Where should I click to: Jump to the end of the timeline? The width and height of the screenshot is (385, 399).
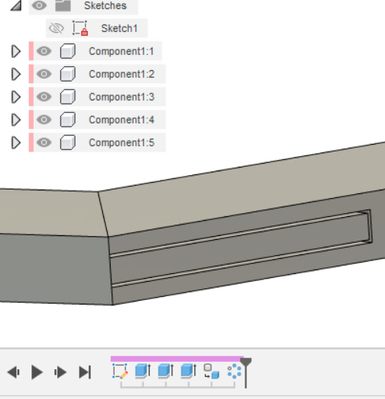coord(85,372)
